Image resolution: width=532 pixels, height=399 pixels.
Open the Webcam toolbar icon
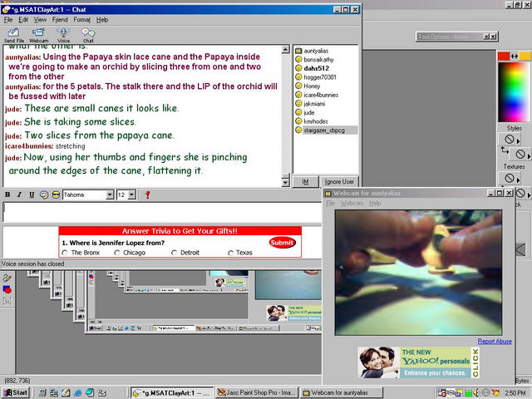click(38, 35)
